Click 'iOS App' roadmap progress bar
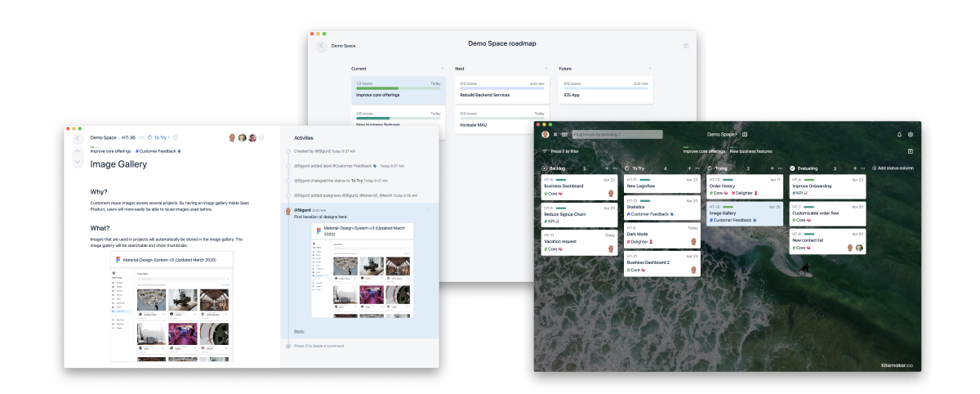This screenshot has width=980, height=394. [x=606, y=88]
